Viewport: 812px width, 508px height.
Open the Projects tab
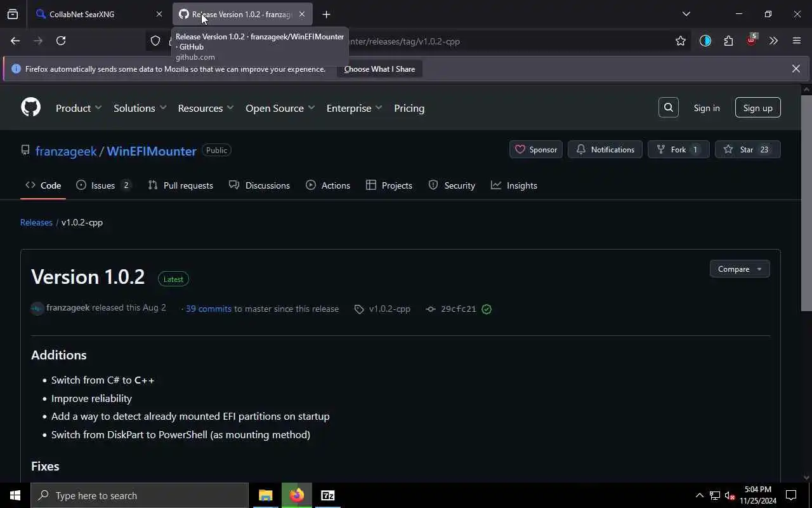tap(389, 185)
